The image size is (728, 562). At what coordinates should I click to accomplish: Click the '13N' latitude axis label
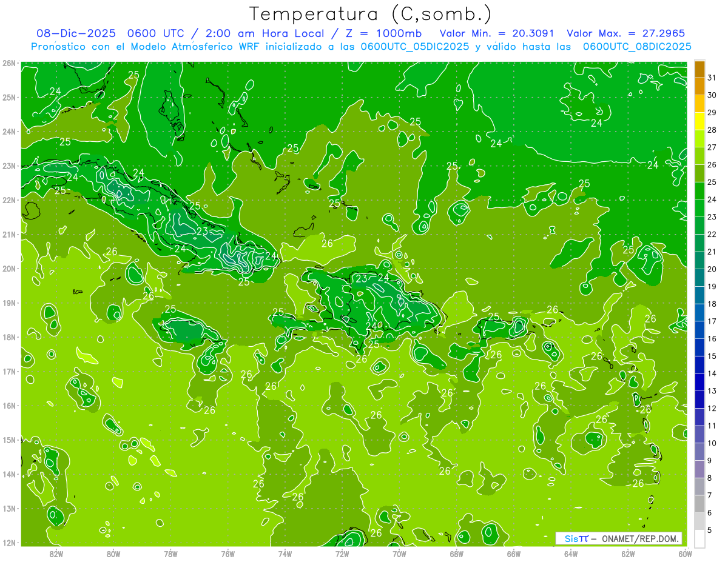pyautogui.click(x=8, y=508)
